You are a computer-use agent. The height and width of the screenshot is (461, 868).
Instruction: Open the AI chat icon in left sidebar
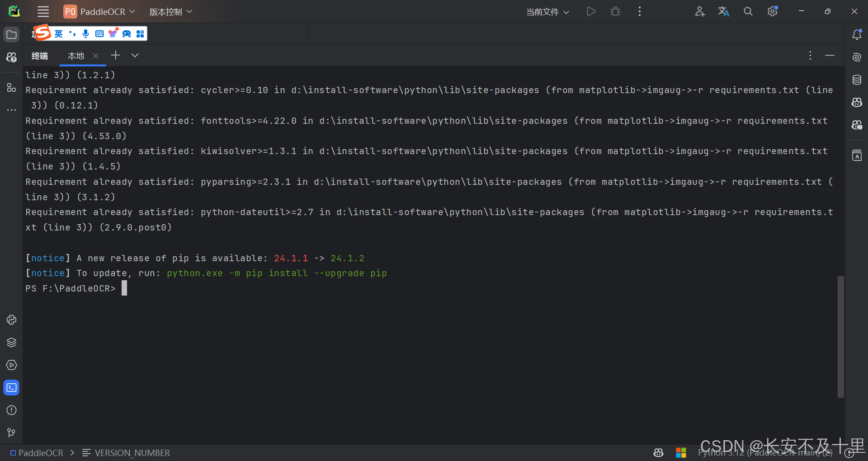tap(11, 57)
